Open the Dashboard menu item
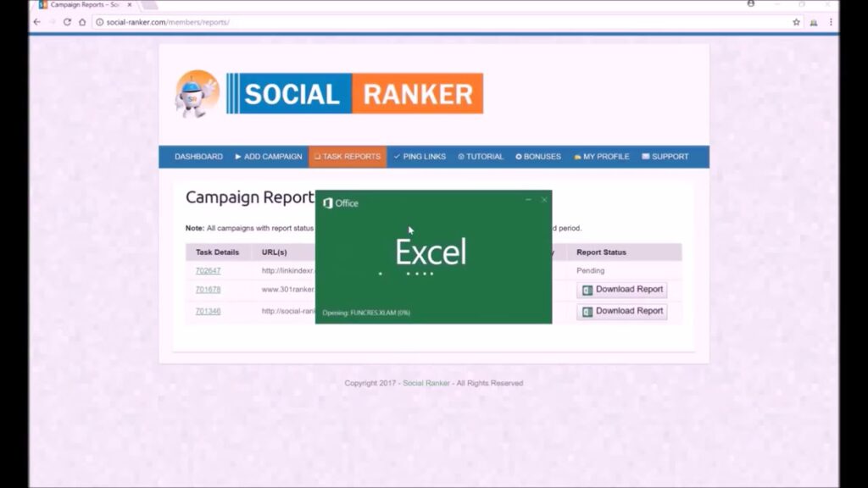This screenshot has height=488, width=868. [x=198, y=157]
